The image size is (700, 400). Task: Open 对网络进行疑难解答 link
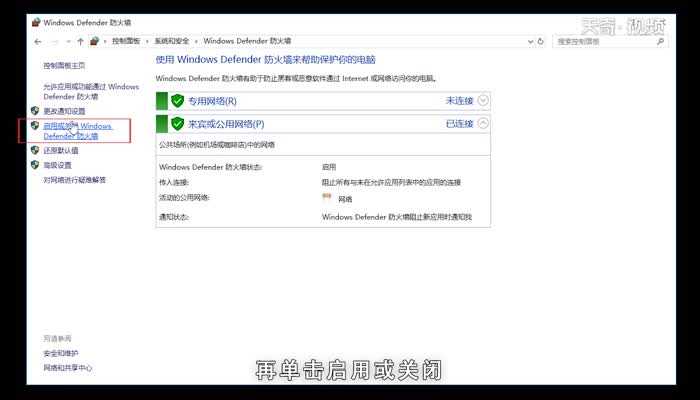pyautogui.click(x=75, y=180)
